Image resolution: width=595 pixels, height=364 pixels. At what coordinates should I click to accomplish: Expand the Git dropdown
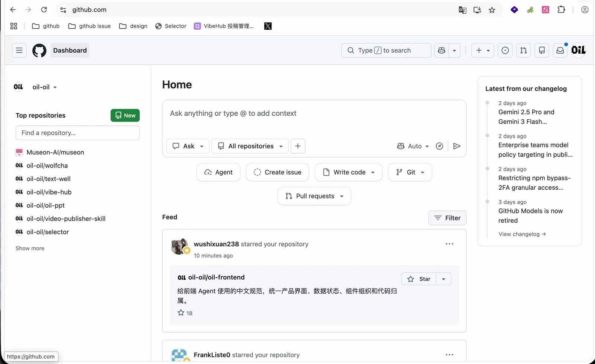click(410, 172)
